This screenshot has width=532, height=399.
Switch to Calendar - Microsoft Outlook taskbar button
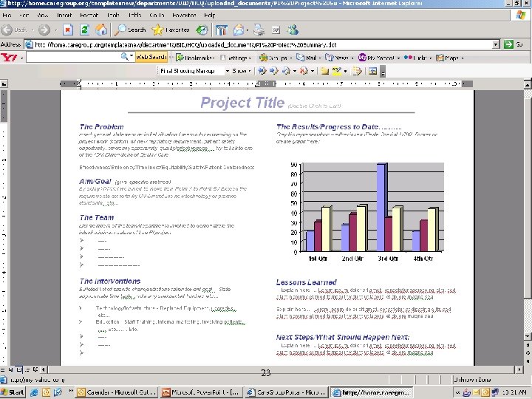(x=117, y=392)
